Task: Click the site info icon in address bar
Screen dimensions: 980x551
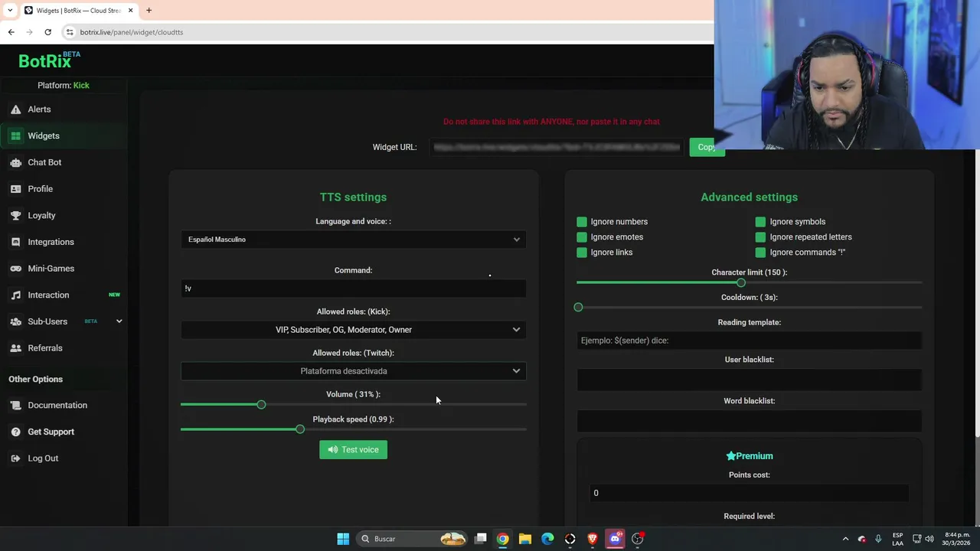Action: [70, 32]
